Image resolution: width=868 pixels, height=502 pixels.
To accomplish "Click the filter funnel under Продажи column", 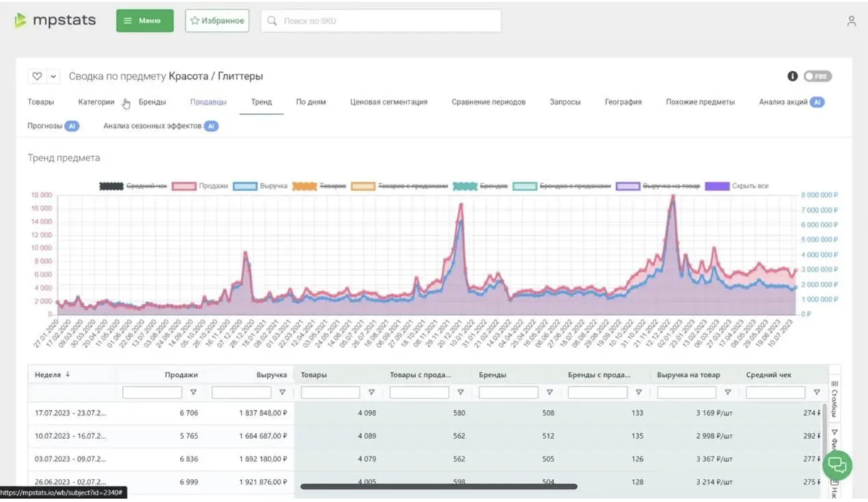I will point(193,392).
